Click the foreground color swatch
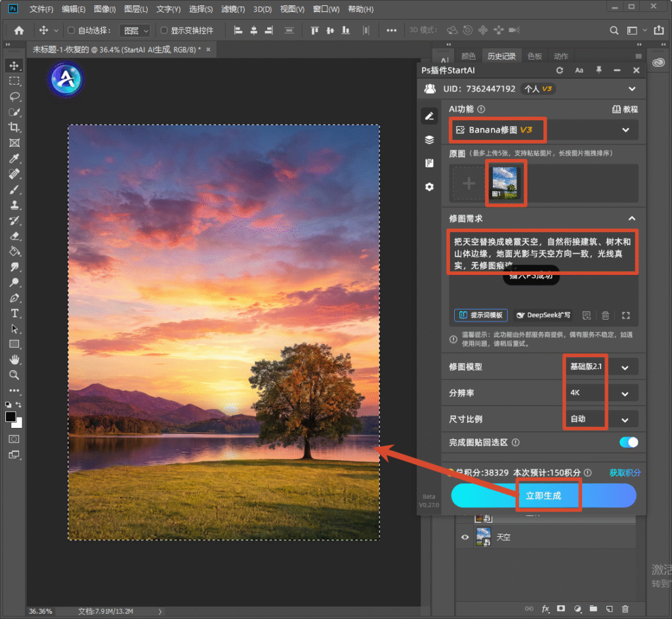This screenshot has height=619, width=672. pos(10,417)
